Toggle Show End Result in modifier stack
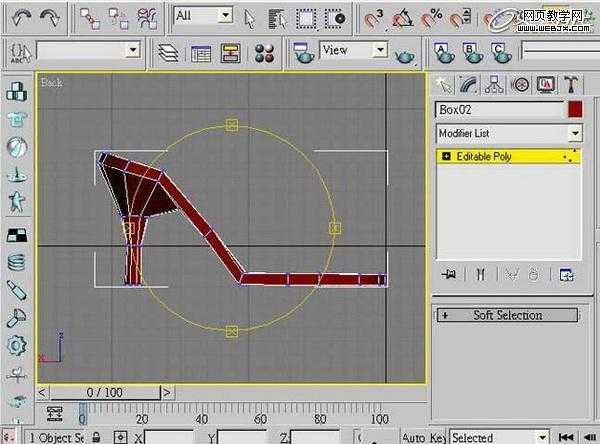This screenshot has width=600, height=444. (481, 274)
